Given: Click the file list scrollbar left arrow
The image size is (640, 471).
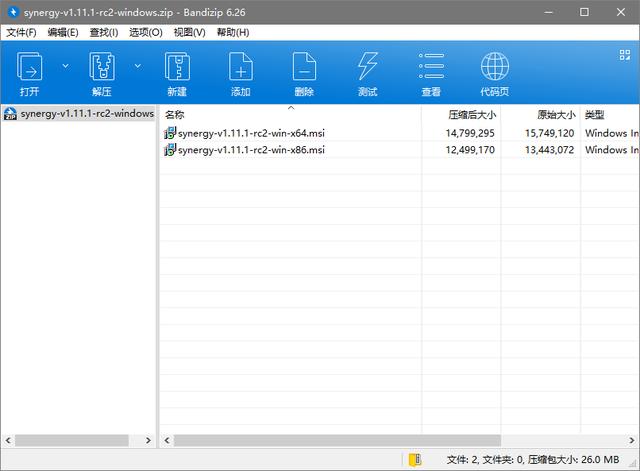Looking at the screenshot, I should tap(167, 440).
